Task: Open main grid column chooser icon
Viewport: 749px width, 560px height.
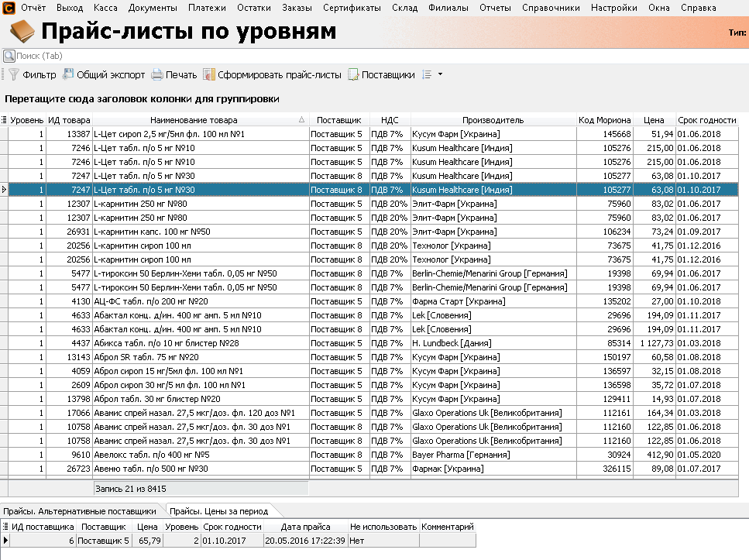Action: click(x=4, y=120)
